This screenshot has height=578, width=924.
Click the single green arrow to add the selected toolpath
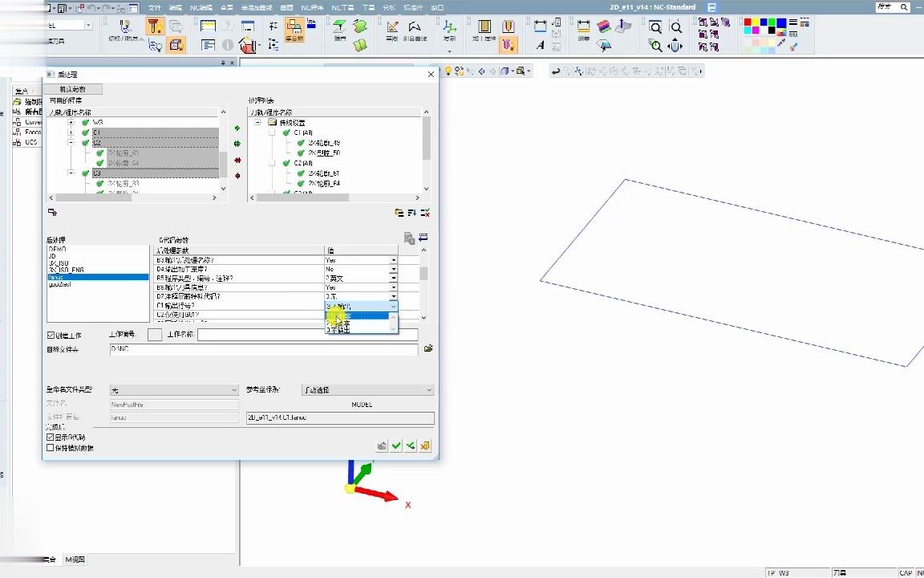click(x=237, y=128)
